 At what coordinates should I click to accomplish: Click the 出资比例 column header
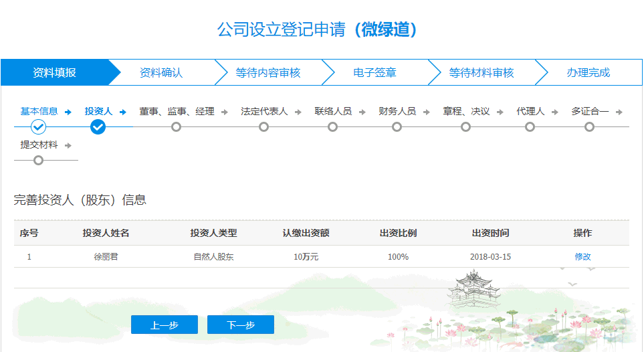click(398, 233)
